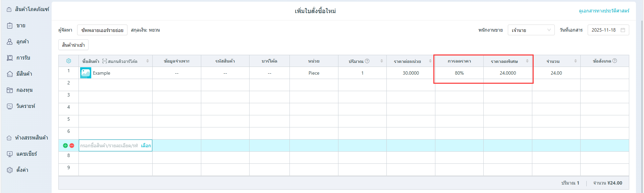Open the ลูกค้า (Customers) sidebar menu

(x=22, y=42)
